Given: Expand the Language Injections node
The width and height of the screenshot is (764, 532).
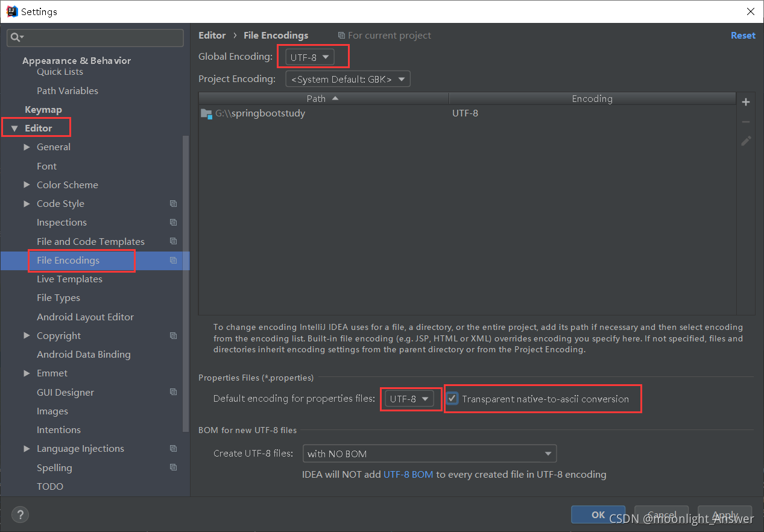Looking at the screenshot, I should 27,449.
